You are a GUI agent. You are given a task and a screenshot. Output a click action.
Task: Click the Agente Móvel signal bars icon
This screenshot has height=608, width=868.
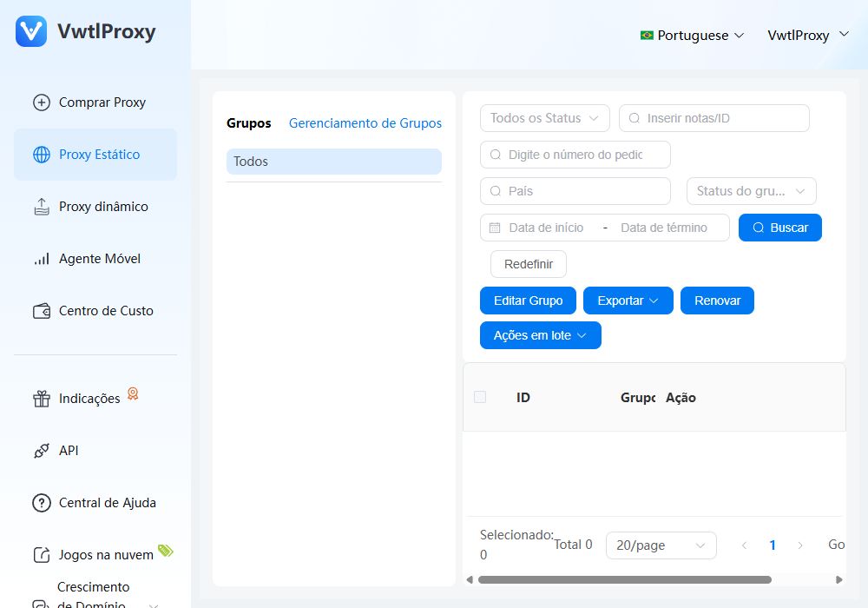click(x=42, y=259)
